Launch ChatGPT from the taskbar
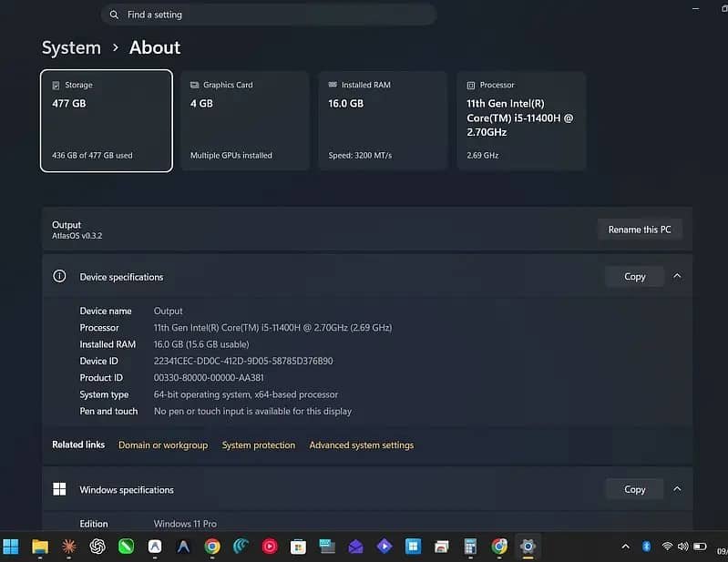The width and height of the screenshot is (728, 562). click(x=97, y=547)
